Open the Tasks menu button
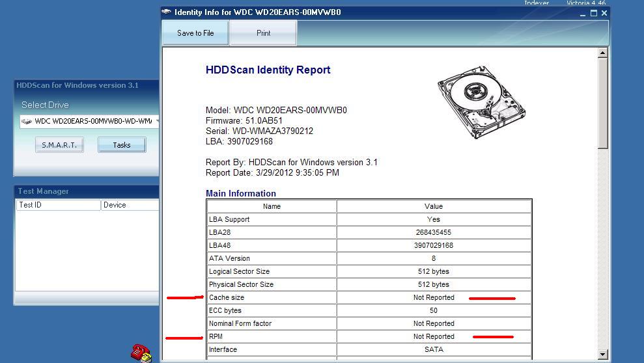This screenshot has height=363, width=644. [x=122, y=145]
